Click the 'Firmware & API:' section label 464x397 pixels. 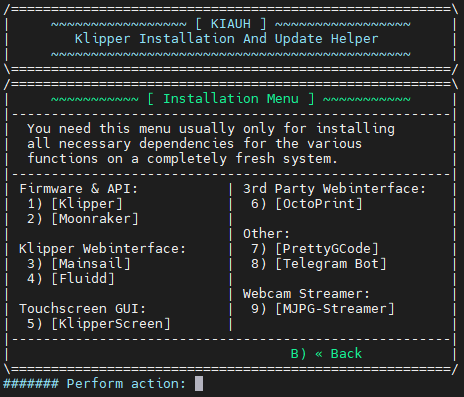[79, 189]
